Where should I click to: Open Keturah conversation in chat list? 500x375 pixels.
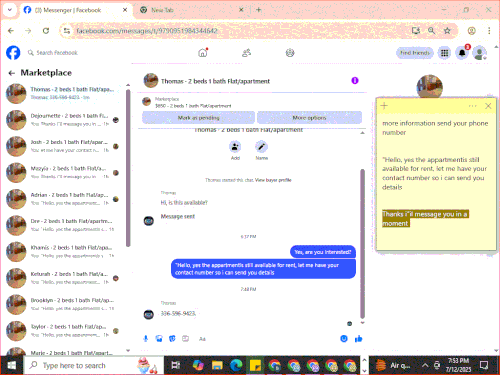pos(65,278)
